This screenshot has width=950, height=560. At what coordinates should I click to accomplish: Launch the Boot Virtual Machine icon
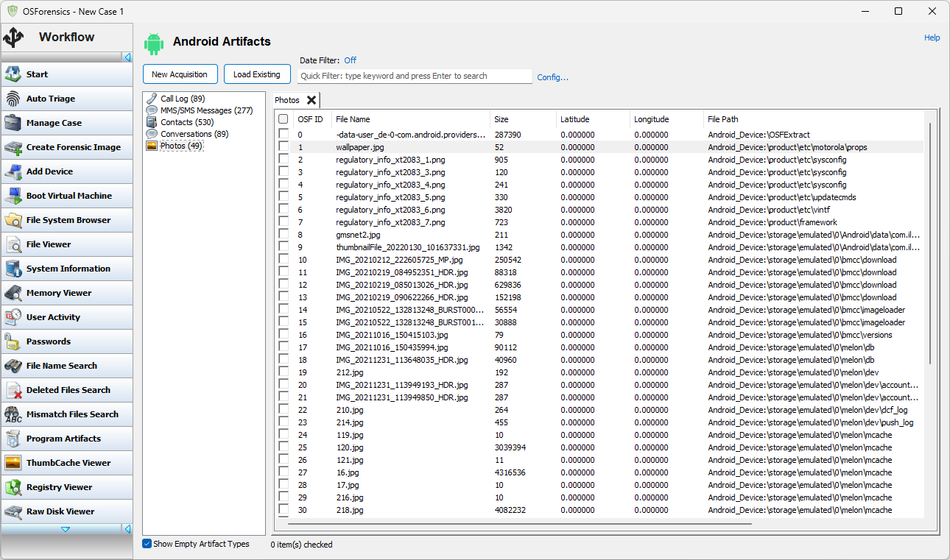point(13,196)
